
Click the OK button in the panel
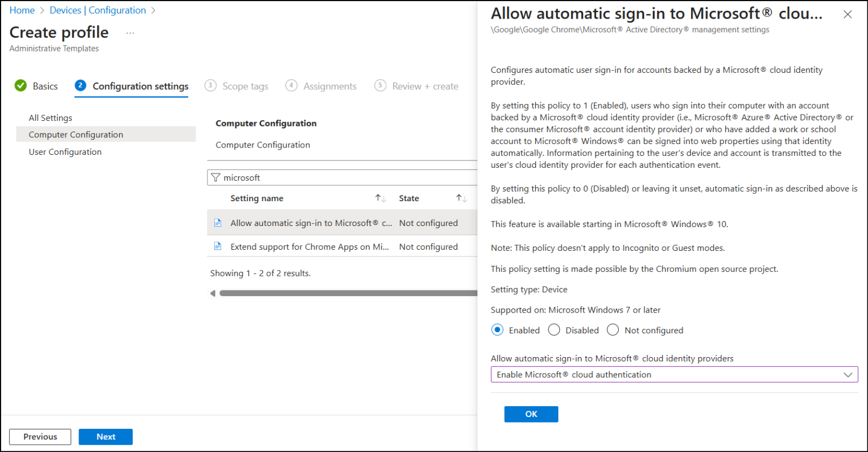(531, 414)
